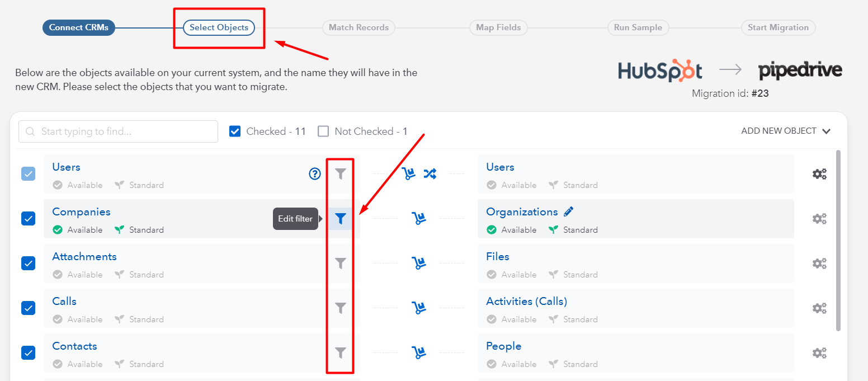Screen dimensions: 868x381
Task: Enable the Not Checked - 1 filter checkbox
Action: [x=323, y=131]
